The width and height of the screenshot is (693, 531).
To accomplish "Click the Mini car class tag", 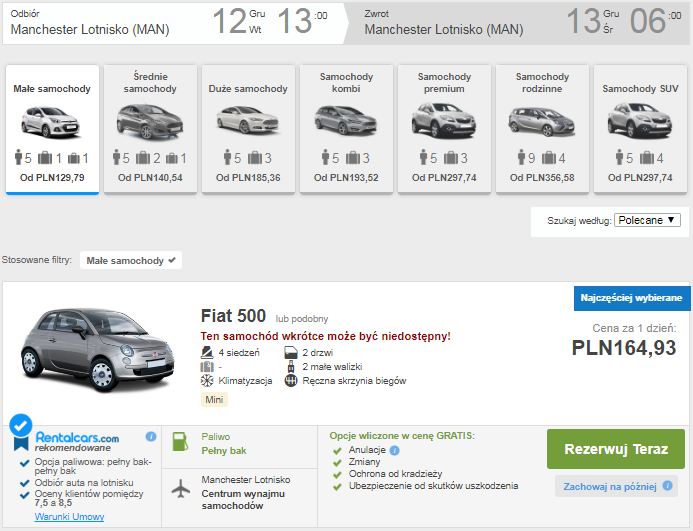I will [214, 400].
